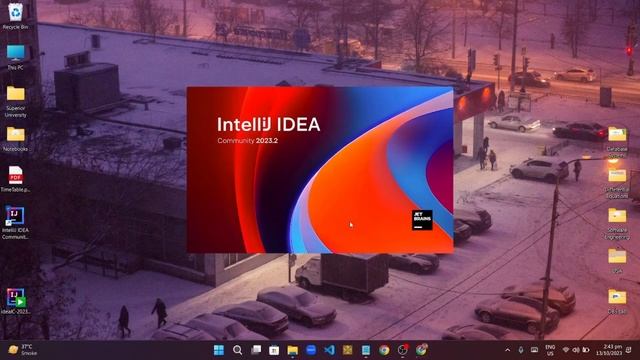This screenshot has width=640, height=360.
Task: Open the second Chrome profile icon
Action: coord(422,349)
